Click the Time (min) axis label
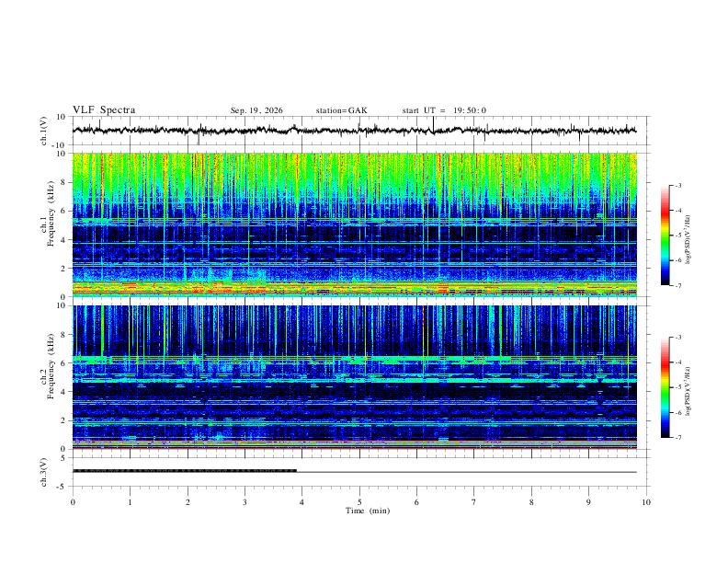The height and width of the screenshot is (563, 728). pyautogui.click(x=368, y=511)
